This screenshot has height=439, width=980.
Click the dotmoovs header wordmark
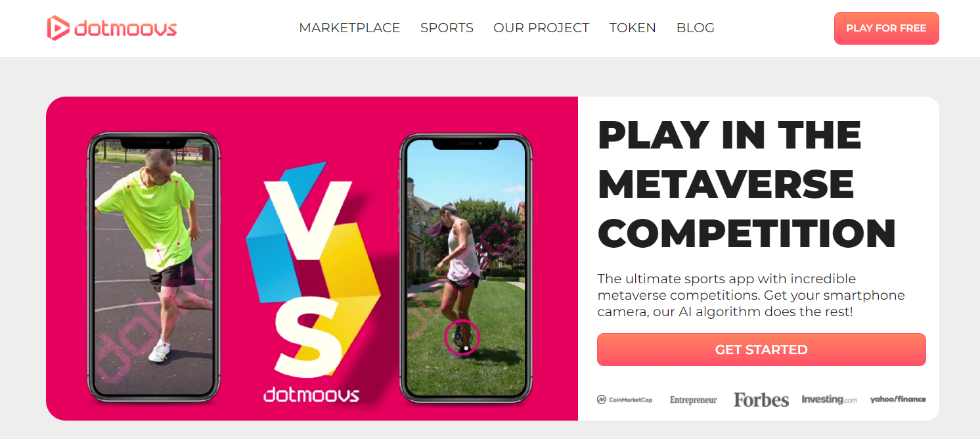tap(125, 28)
